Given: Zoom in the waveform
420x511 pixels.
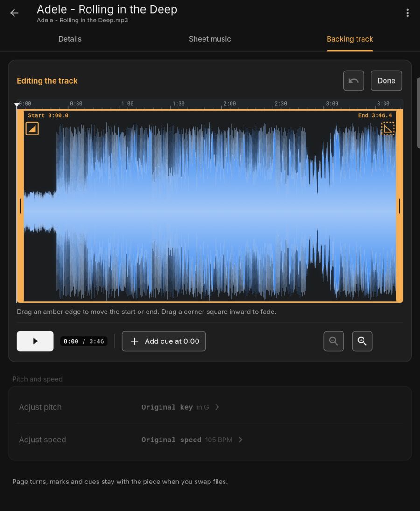Looking at the screenshot, I should [x=363, y=341].
